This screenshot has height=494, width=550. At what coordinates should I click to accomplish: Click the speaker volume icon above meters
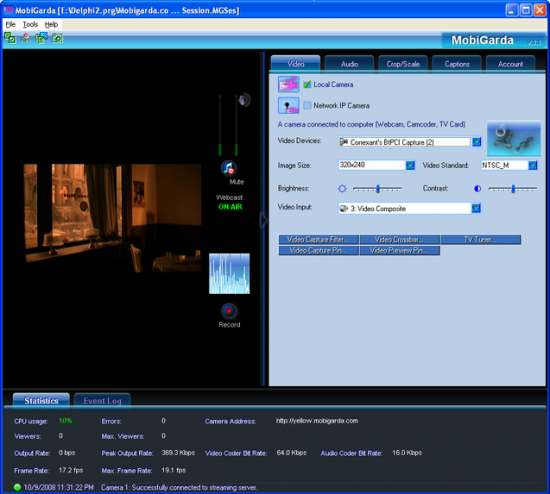[244, 100]
